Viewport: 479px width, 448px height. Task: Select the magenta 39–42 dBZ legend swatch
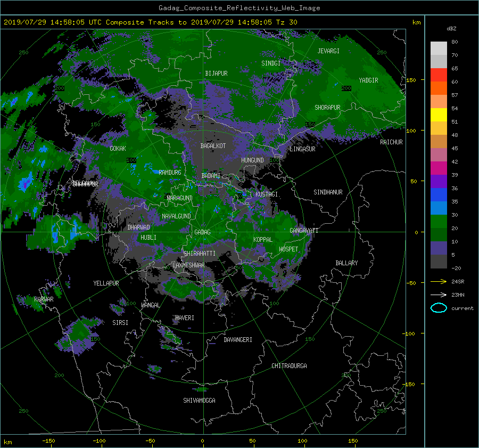click(x=439, y=168)
